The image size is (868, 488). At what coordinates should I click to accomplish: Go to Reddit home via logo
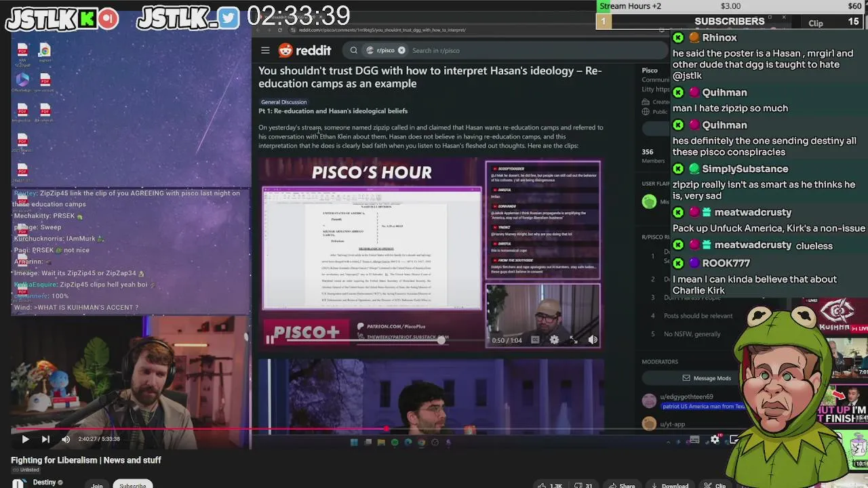click(304, 50)
